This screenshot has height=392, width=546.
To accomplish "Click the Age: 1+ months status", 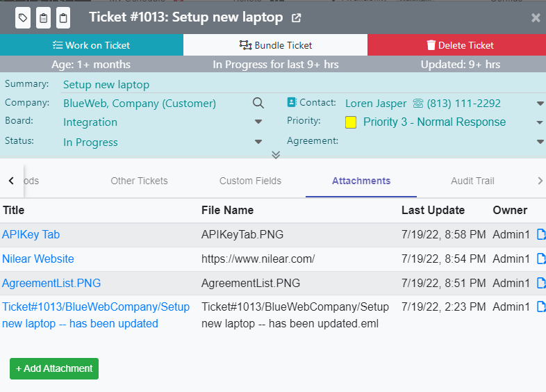I will click(x=91, y=65).
